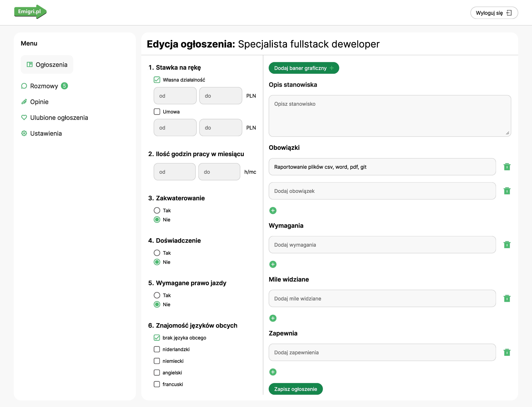Click the Opisz stanowisko text area
532x407 pixels.
coord(390,116)
